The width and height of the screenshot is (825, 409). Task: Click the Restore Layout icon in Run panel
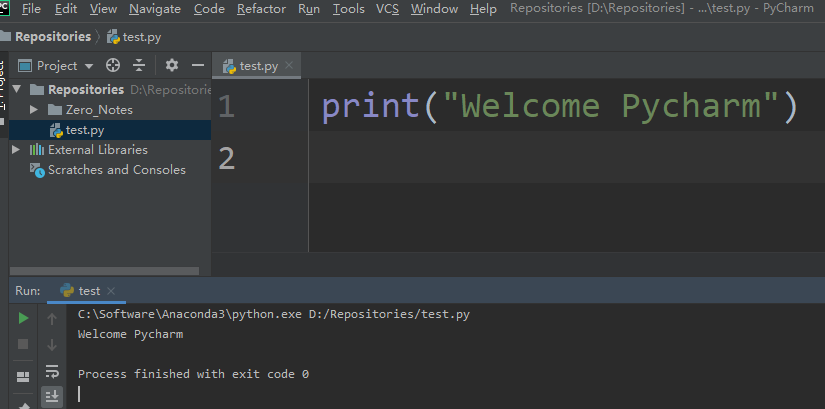pos(23,376)
